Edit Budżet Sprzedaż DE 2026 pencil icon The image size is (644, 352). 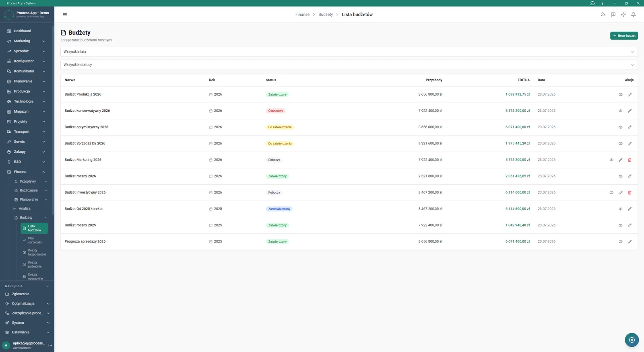coord(630,144)
